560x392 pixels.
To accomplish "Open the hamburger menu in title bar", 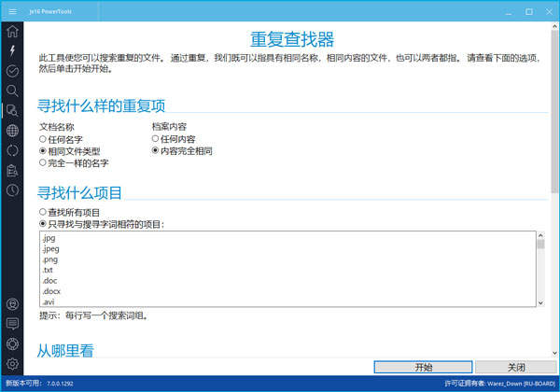I will [12, 11].
